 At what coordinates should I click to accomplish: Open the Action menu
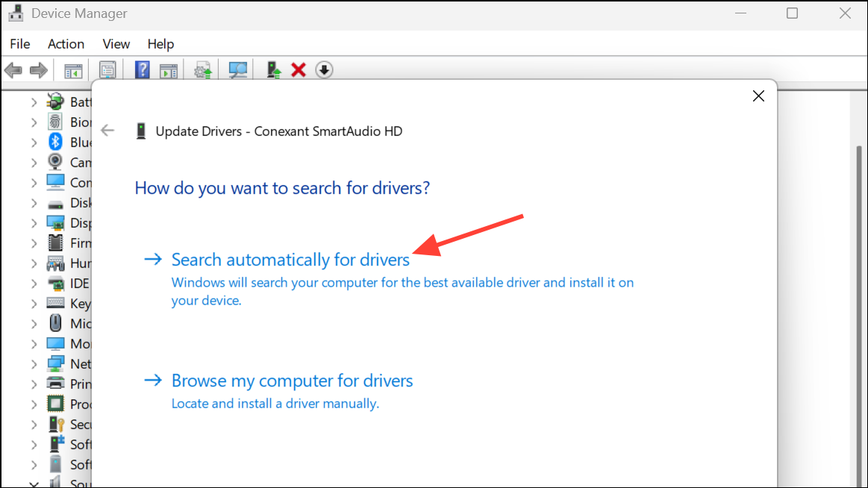coord(66,44)
